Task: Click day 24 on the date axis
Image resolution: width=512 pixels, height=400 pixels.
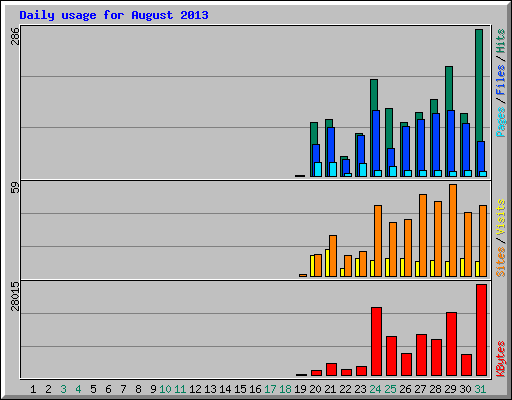Action: (x=375, y=389)
